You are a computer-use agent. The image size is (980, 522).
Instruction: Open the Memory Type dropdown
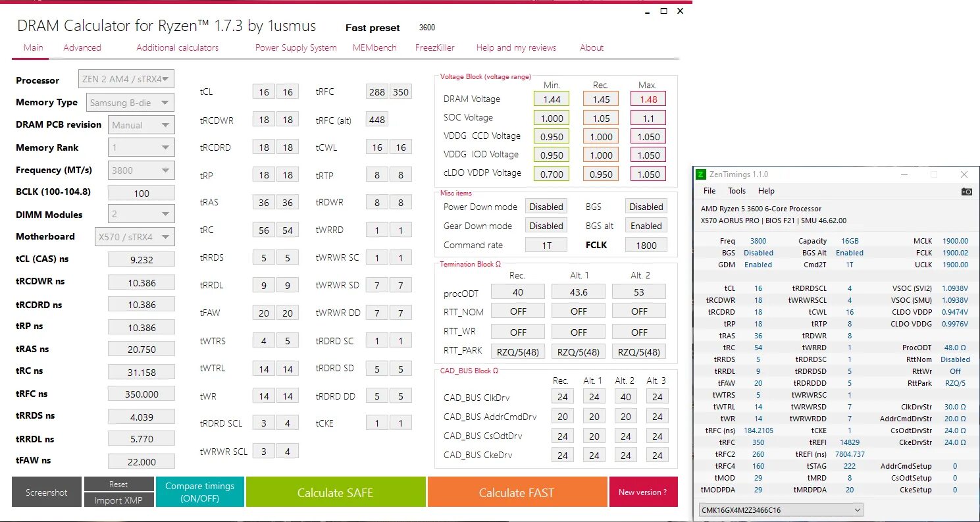(130, 103)
